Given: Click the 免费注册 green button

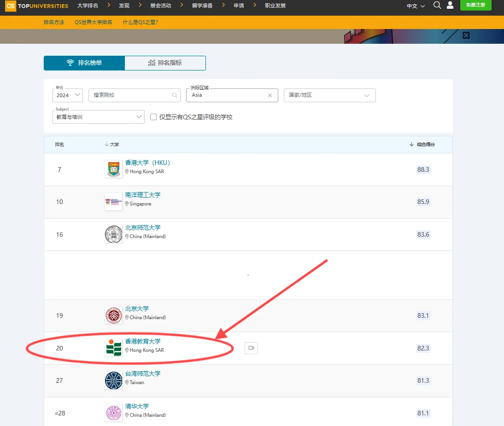Looking at the screenshot, I should [x=475, y=5].
